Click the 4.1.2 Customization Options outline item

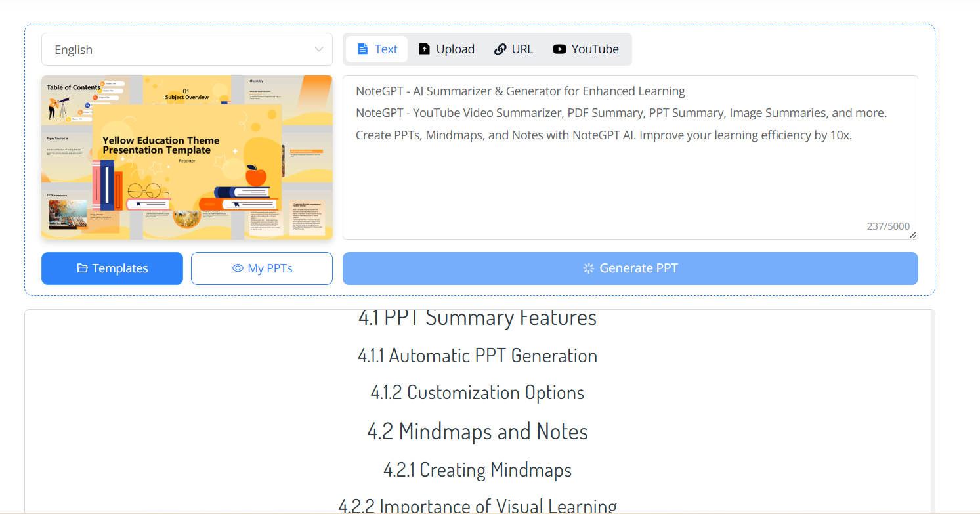(x=477, y=393)
